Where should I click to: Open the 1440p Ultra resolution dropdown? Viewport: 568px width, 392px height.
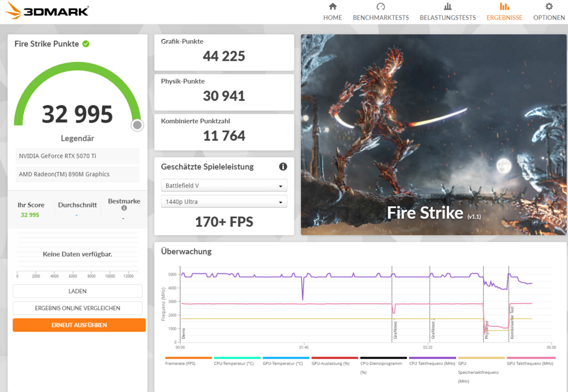click(x=224, y=202)
